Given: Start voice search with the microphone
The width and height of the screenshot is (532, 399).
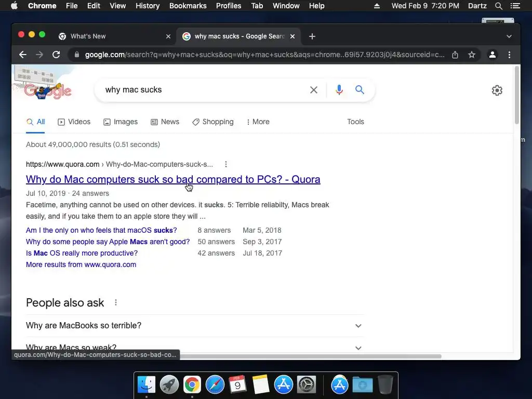Looking at the screenshot, I should point(339,90).
